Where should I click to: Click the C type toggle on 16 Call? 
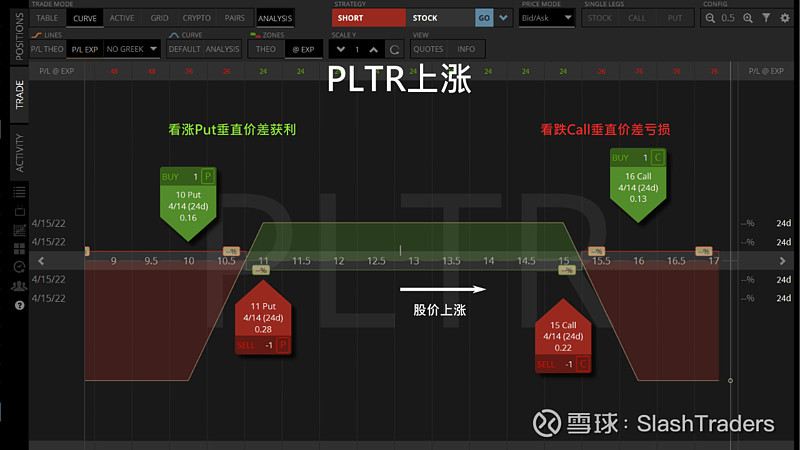pos(658,158)
